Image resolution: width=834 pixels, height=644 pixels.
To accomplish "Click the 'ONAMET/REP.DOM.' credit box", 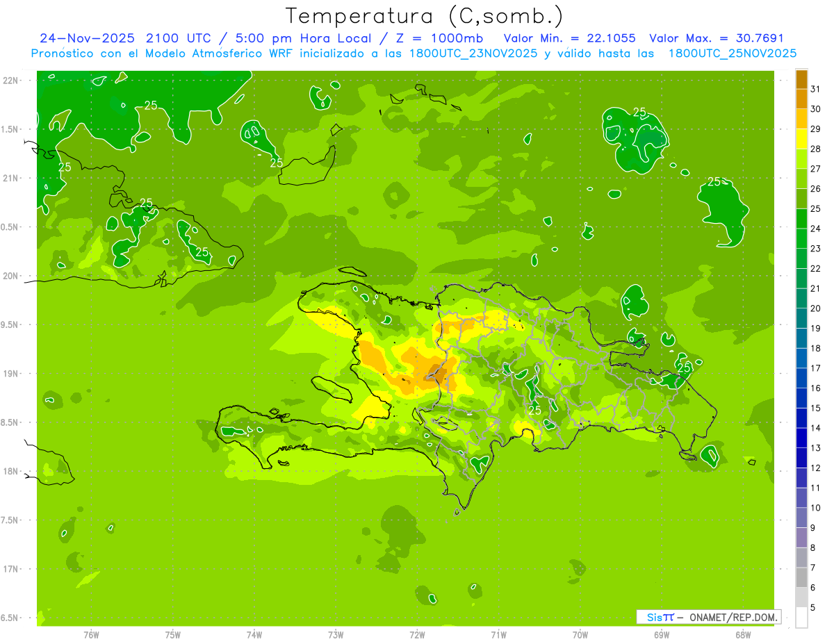I will [709, 617].
